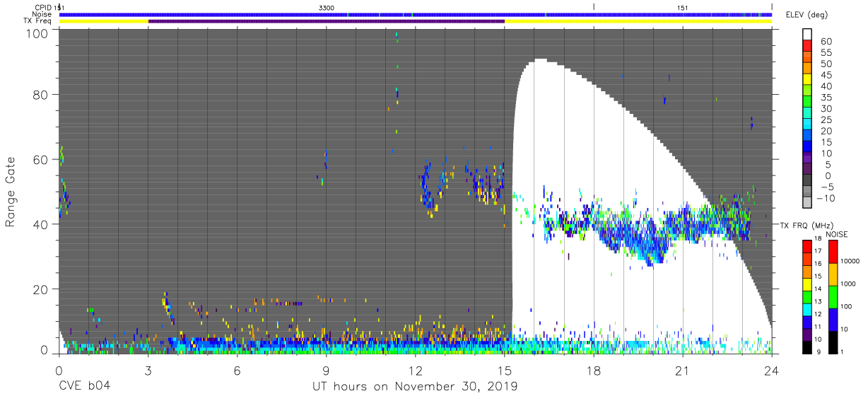Click the '3300' CPID value
The height and width of the screenshot is (401, 868).
coord(327,7)
